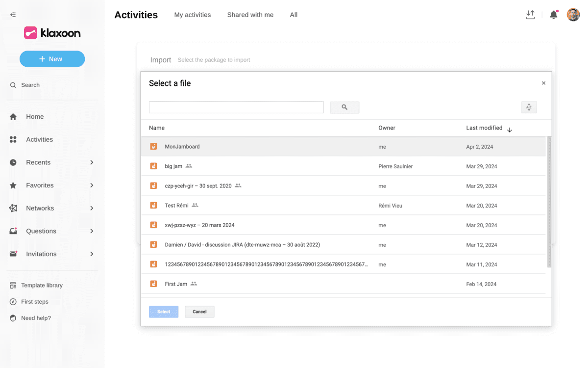588x368 pixels.
Task: Open the Template library link
Action: [x=42, y=286]
